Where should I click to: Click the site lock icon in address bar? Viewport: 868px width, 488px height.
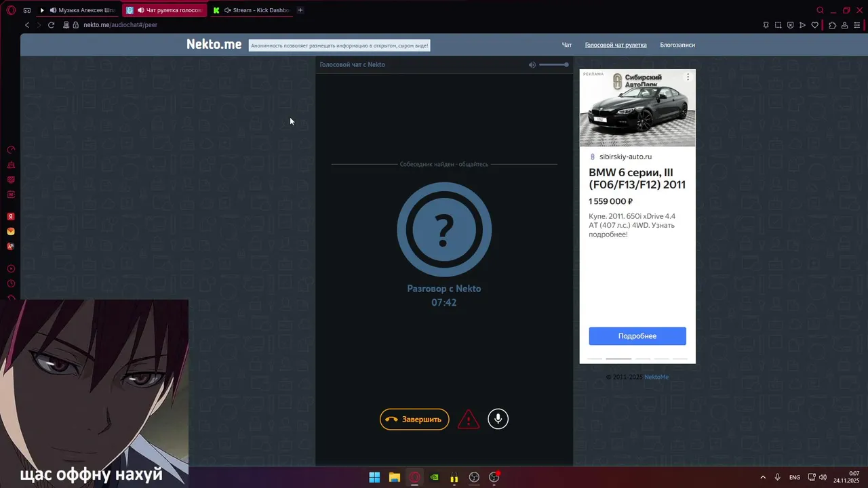pos(76,25)
